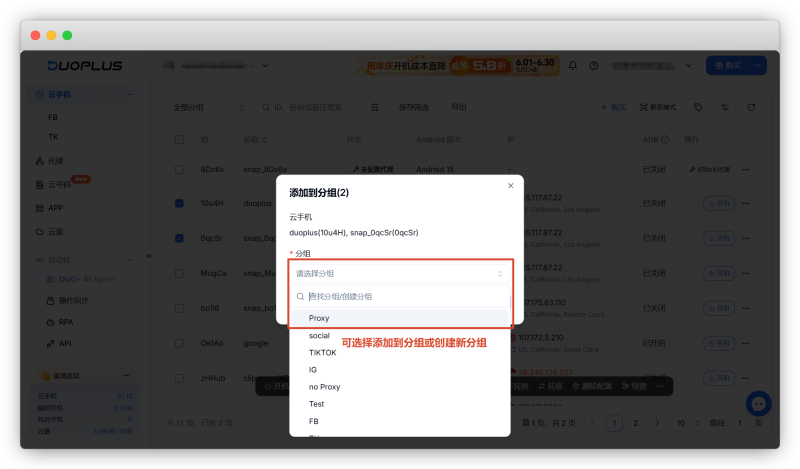Open more options for row 8Do6x
Viewport: 800px width, 469px height.
(x=745, y=169)
